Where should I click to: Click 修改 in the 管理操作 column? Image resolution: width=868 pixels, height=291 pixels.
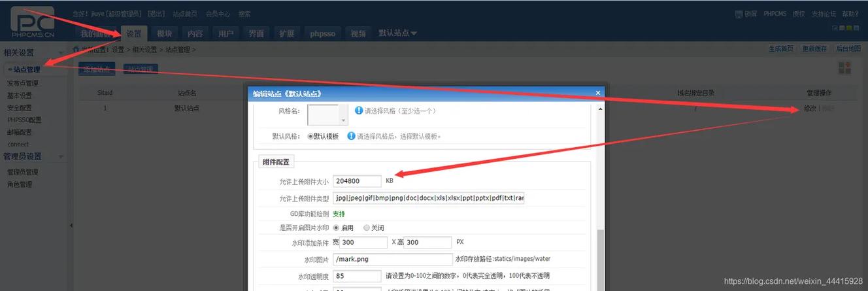point(810,109)
